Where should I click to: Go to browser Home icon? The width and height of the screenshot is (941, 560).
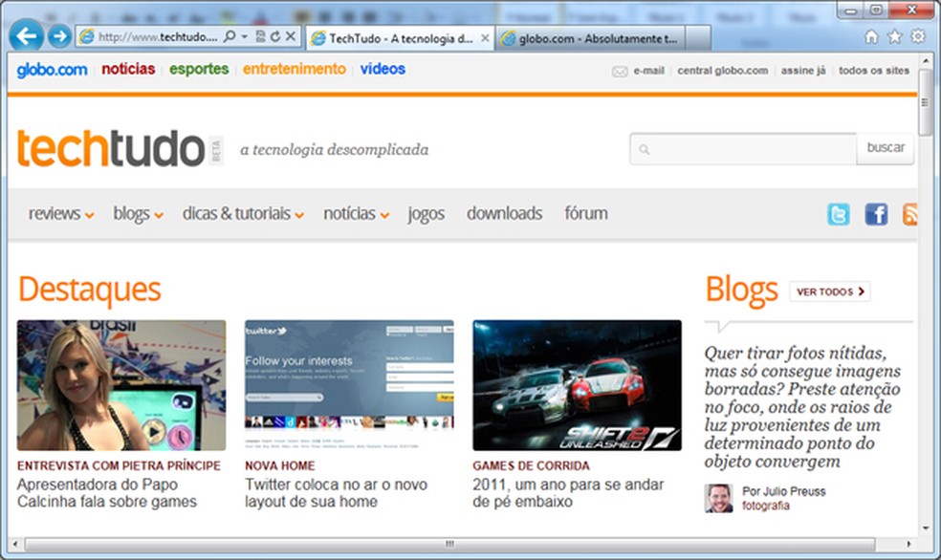tap(871, 37)
